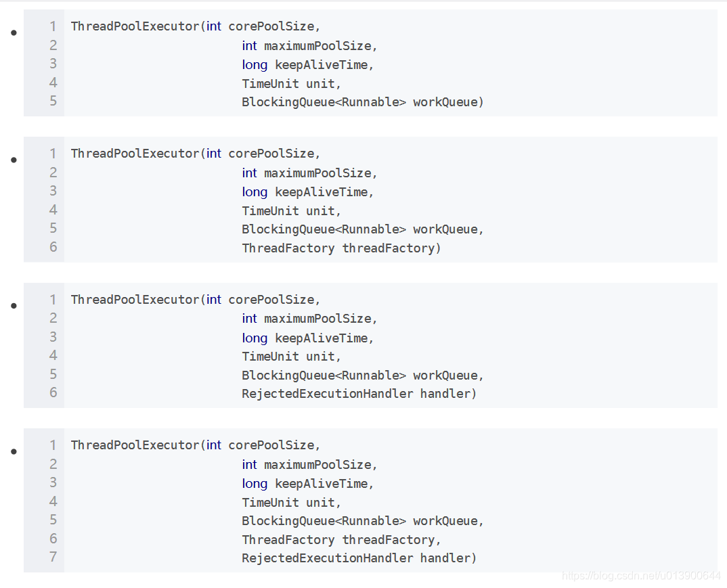Click the fourth bullet point marker
Image resolution: width=727 pixels, height=588 pixels.
pos(13,451)
